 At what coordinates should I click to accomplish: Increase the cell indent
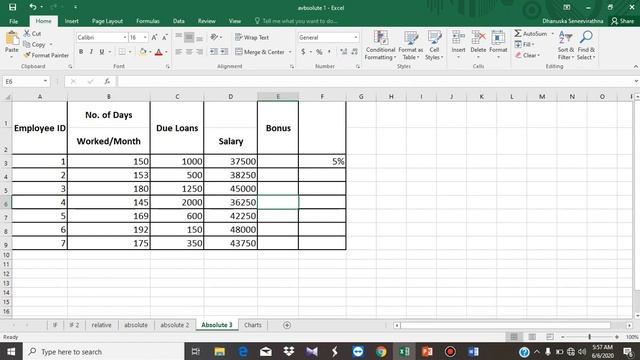point(224,52)
